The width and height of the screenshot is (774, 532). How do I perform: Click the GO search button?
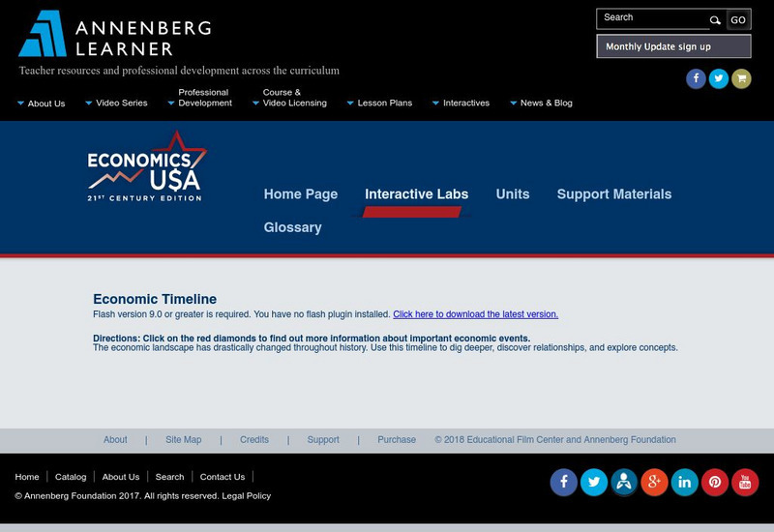[738, 20]
